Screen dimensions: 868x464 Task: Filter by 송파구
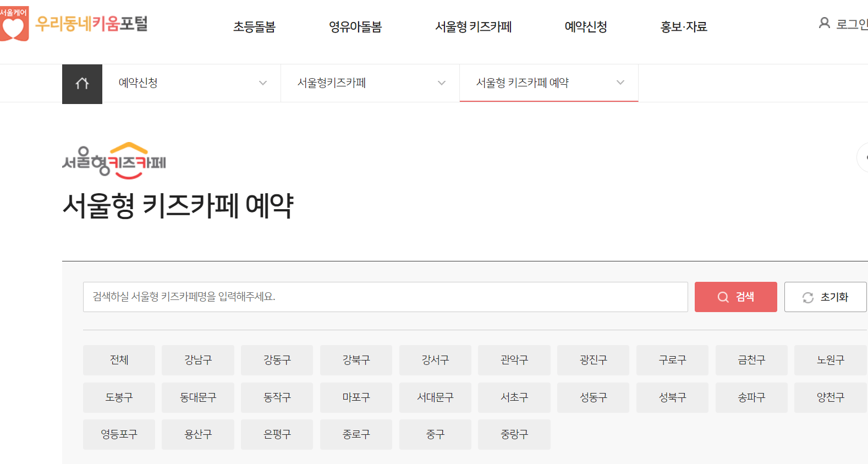point(751,397)
